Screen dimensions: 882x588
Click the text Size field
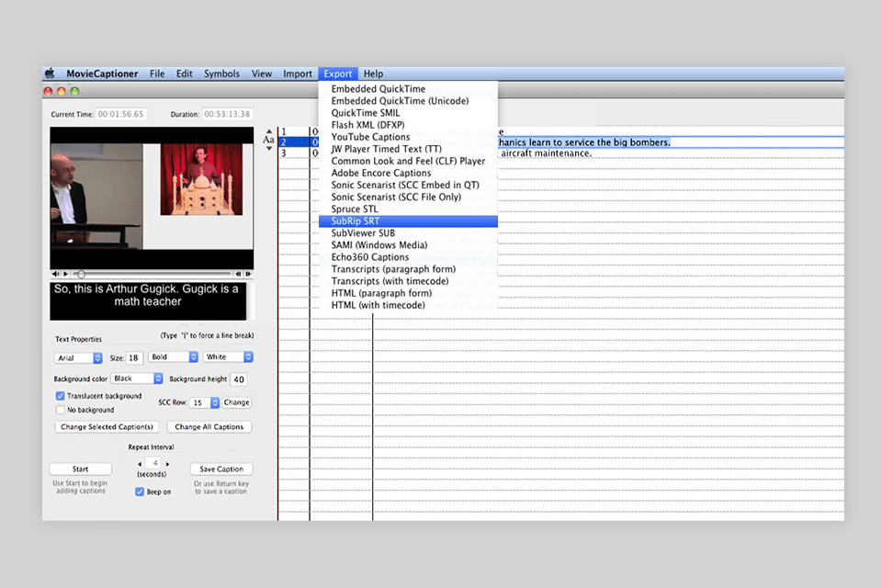pyautogui.click(x=134, y=358)
